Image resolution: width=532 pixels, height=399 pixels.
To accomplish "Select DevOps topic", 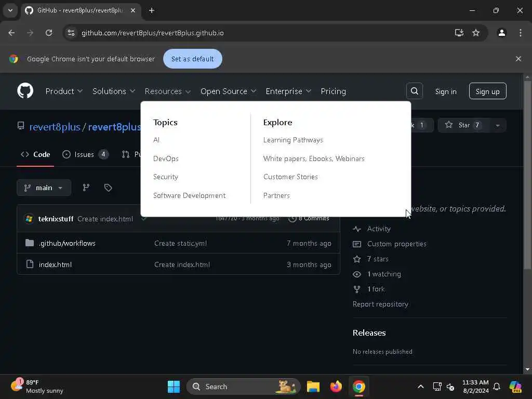I will [x=166, y=158].
